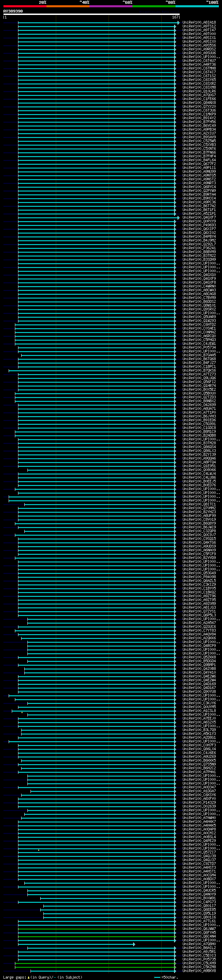
Task: Click the cyan ~100% identity legend segment
Action: [197, 6]
